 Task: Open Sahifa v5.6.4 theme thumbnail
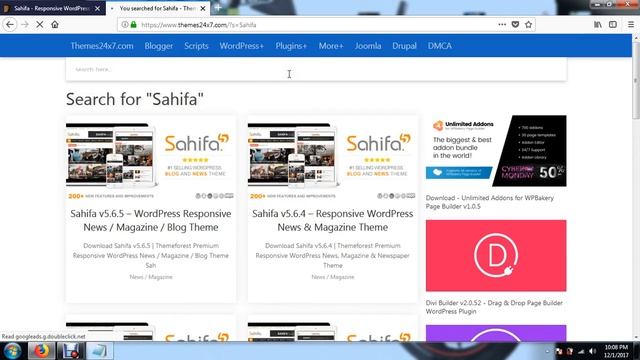(332, 161)
